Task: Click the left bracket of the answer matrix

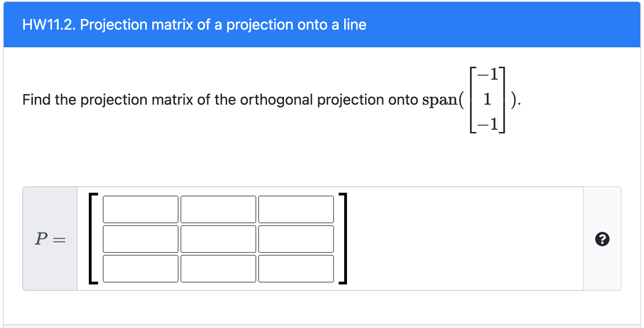Action: pos(93,239)
